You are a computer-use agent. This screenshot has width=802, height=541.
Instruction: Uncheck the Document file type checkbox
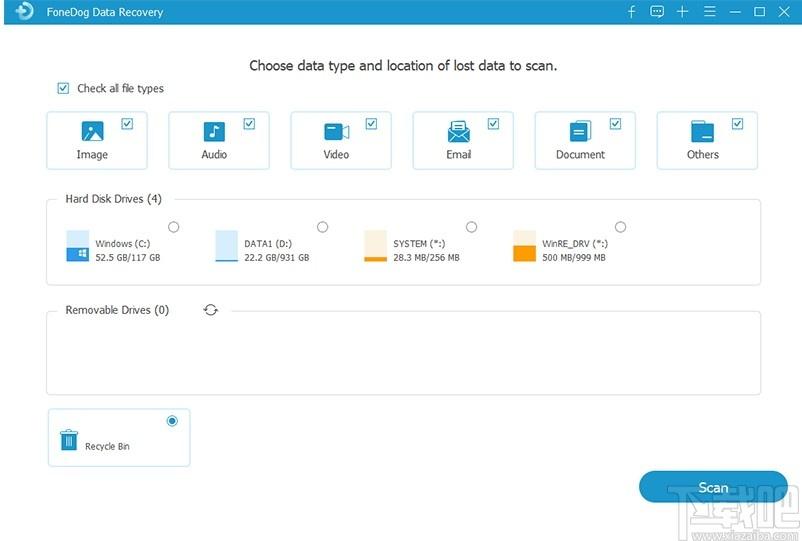(615, 124)
